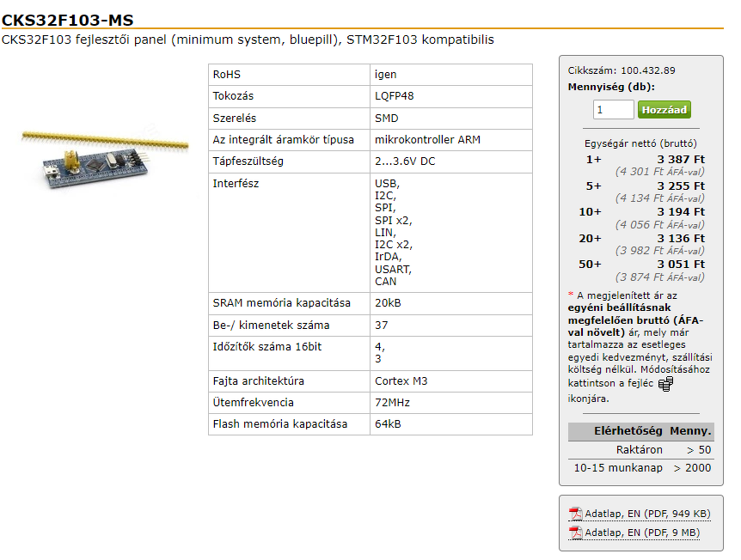Click the gross price '3 982 Ft ÁFÁ-val'
Viewport: 741px width, 560px height.
coord(659,251)
